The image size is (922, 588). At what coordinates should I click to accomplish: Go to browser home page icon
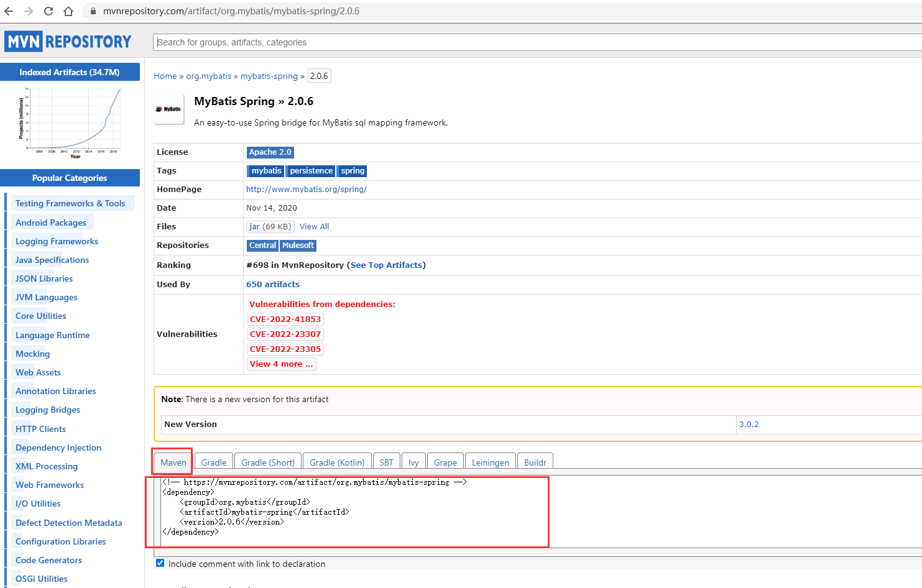68,11
